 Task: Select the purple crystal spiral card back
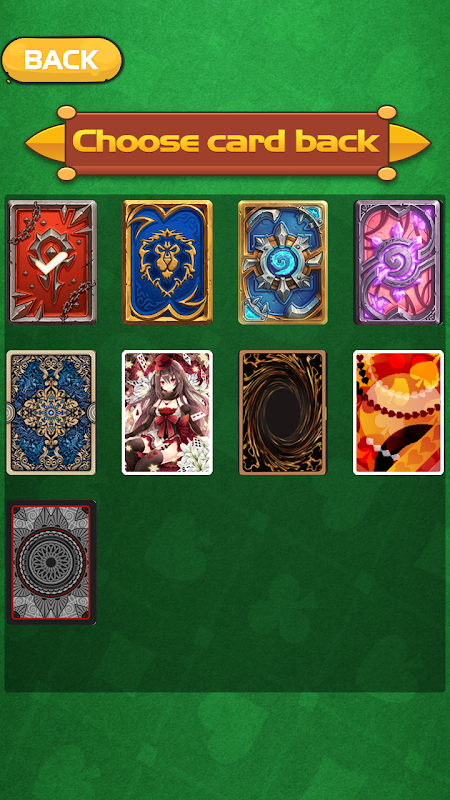click(398, 262)
